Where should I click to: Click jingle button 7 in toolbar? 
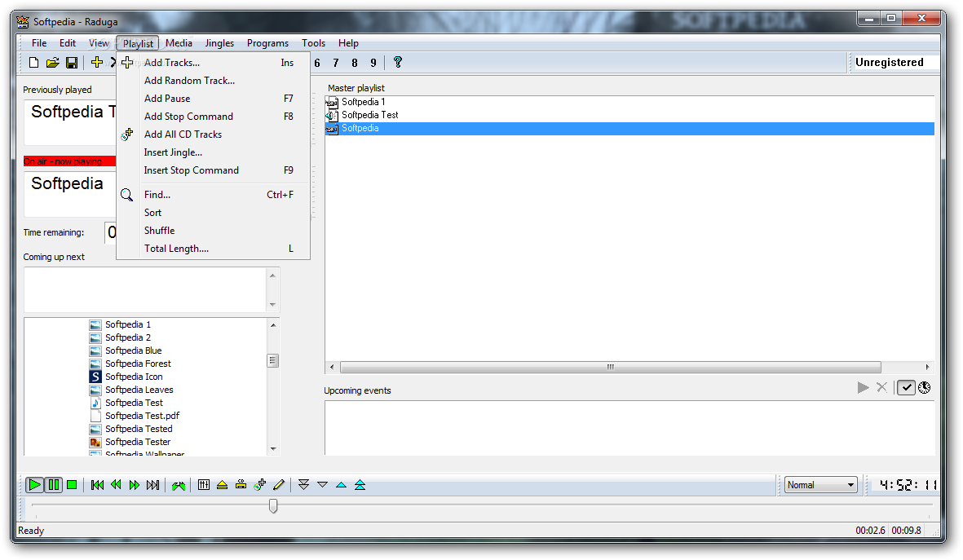(336, 63)
